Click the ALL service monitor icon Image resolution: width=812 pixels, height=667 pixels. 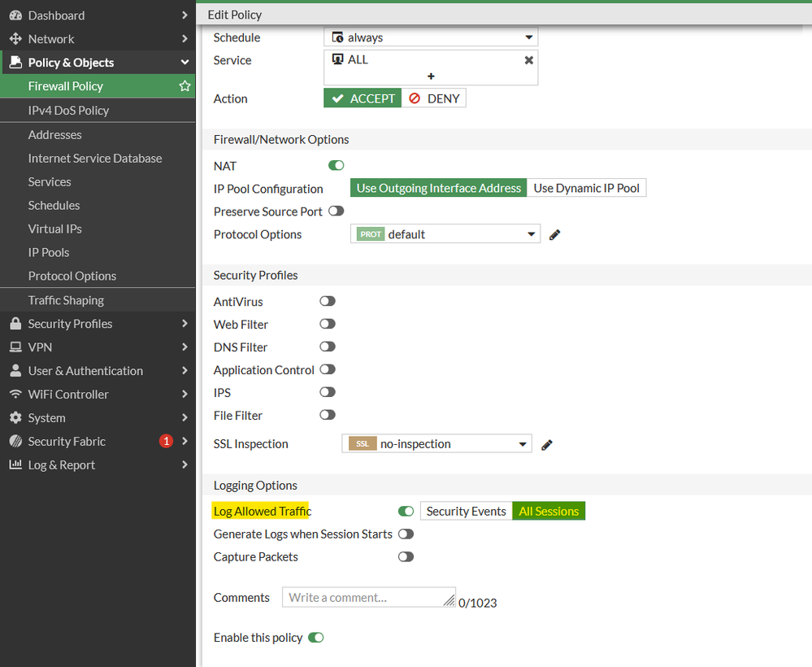(x=337, y=59)
